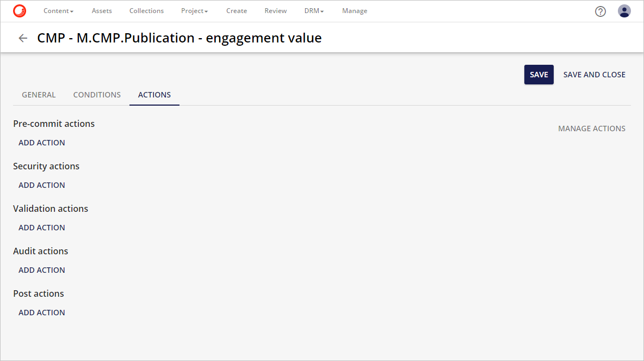The width and height of the screenshot is (644, 361).
Task: Click the application logo in the top-left corner
Action: (x=19, y=10)
